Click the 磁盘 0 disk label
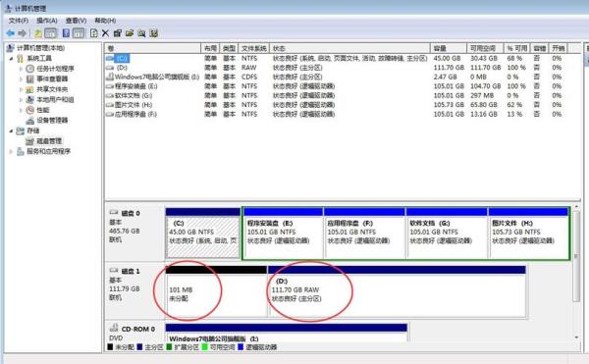 click(x=132, y=214)
